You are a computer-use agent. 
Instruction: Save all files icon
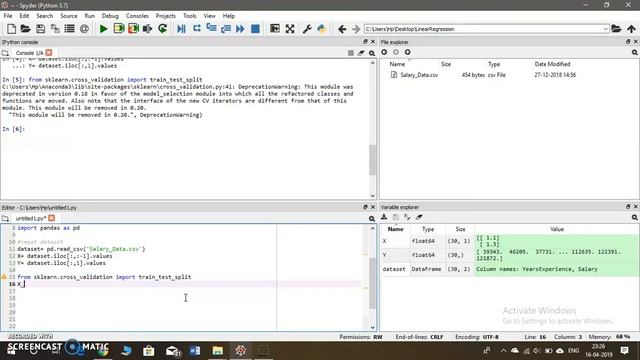pyautogui.click(x=55, y=29)
